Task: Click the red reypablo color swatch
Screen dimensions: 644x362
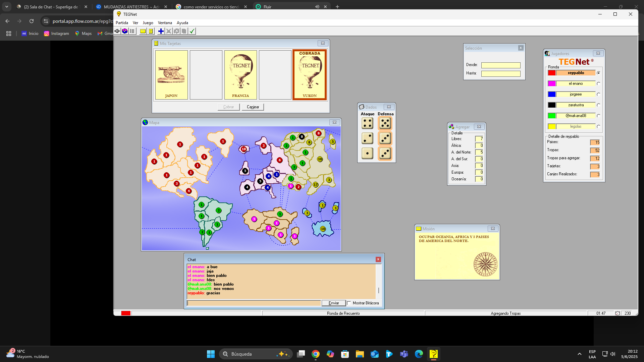Action: click(552, 73)
